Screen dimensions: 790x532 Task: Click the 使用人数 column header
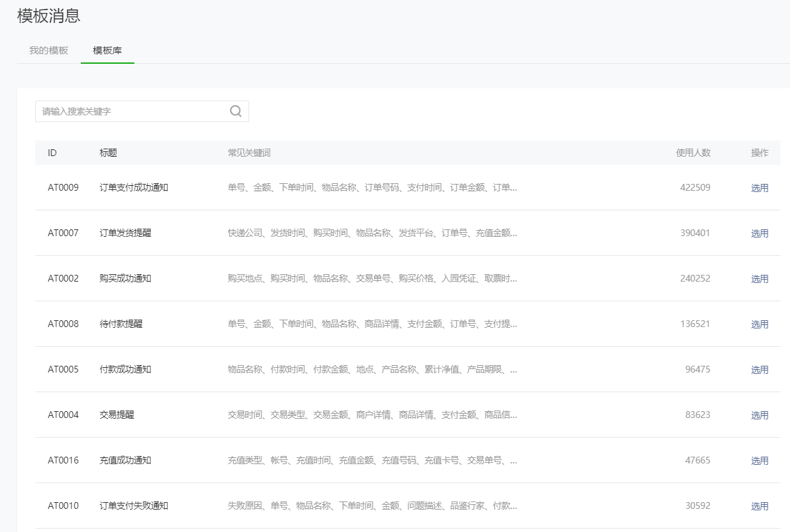(693, 153)
